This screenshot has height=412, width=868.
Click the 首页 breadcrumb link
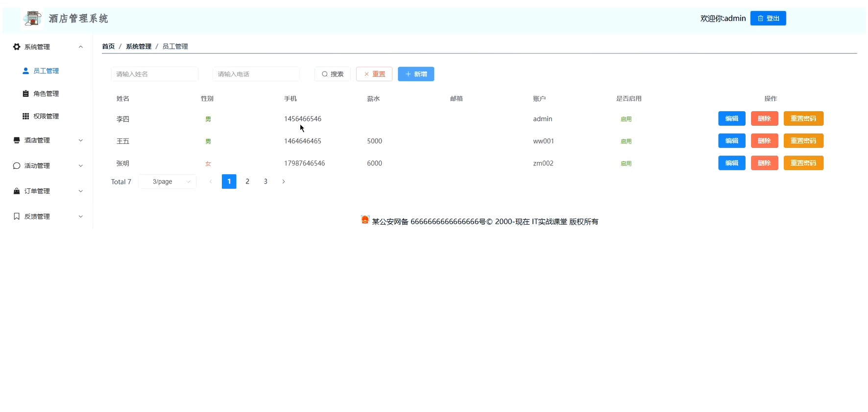click(x=108, y=46)
